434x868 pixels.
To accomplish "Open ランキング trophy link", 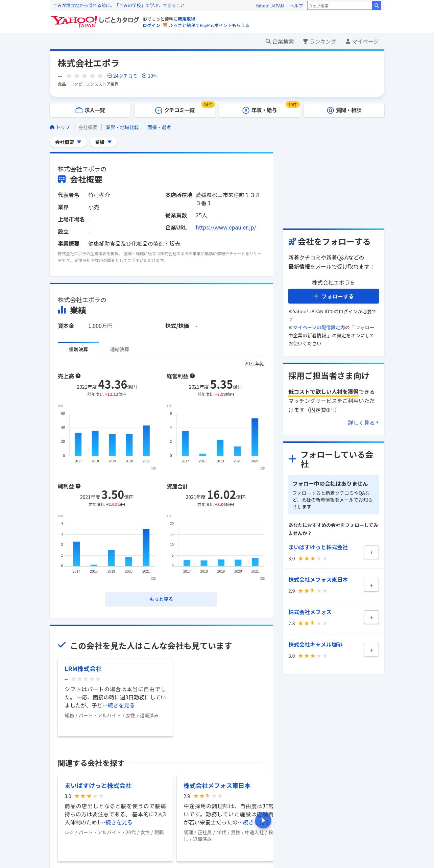I will point(319,41).
